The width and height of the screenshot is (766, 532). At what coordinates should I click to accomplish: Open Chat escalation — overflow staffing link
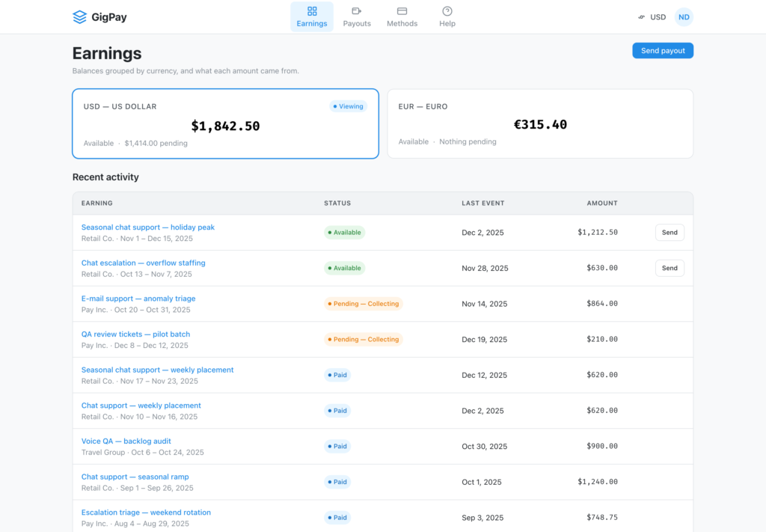pos(143,263)
